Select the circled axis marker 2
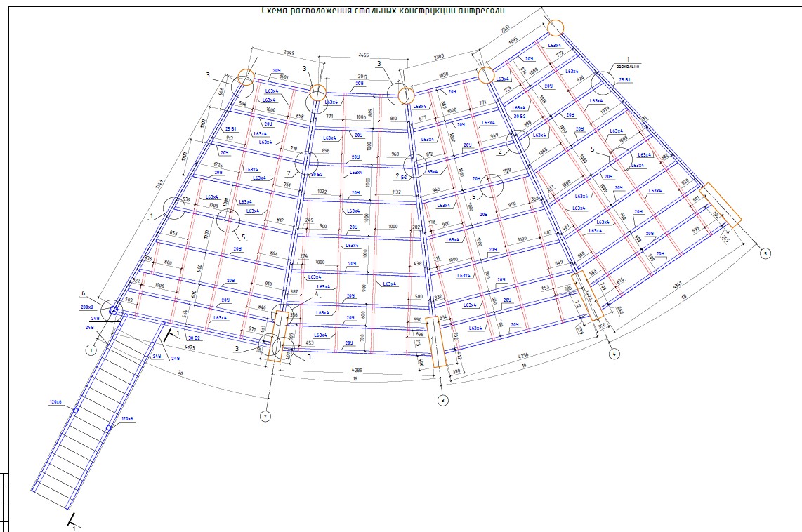The image size is (802, 532). [265, 416]
